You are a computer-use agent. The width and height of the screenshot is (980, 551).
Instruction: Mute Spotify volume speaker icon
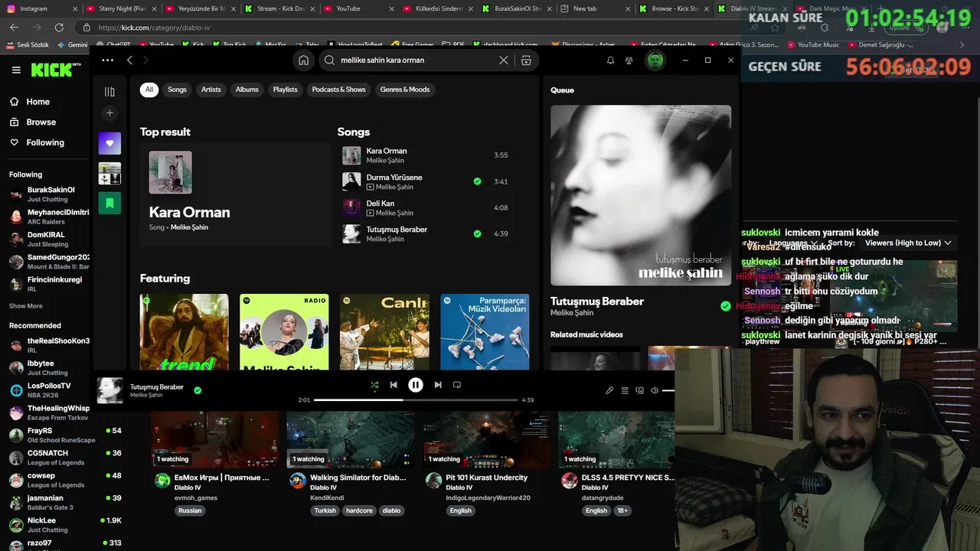(x=655, y=390)
